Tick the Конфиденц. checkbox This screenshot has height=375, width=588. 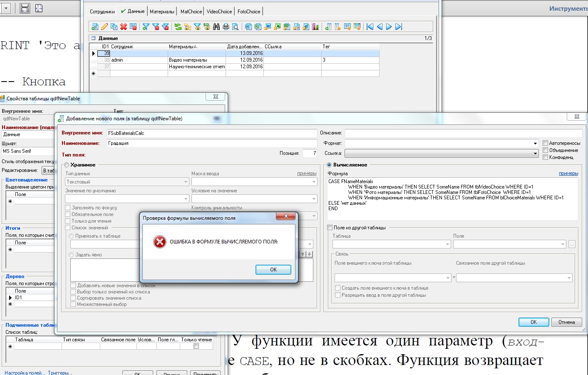tap(545, 157)
